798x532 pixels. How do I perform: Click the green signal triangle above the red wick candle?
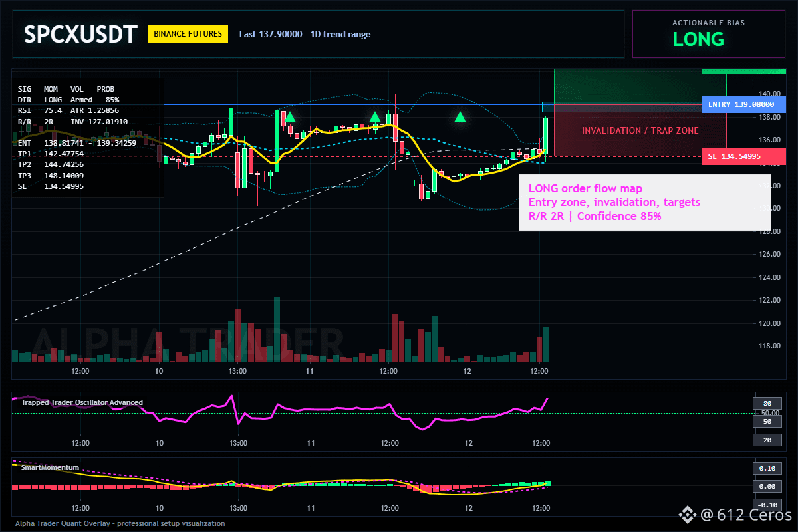click(375, 117)
